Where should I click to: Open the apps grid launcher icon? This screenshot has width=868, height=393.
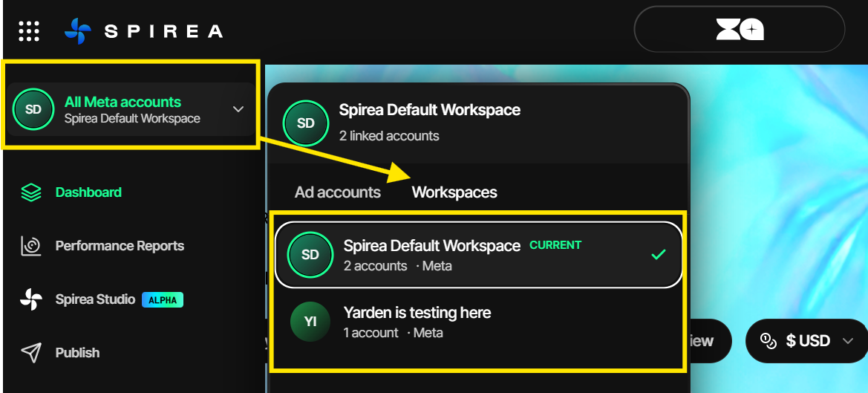(x=29, y=31)
